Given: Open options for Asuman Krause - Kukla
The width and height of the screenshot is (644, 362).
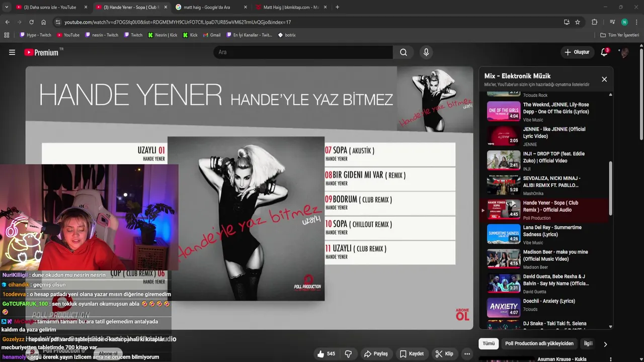Looking at the screenshot, I should tap(611, 359).
